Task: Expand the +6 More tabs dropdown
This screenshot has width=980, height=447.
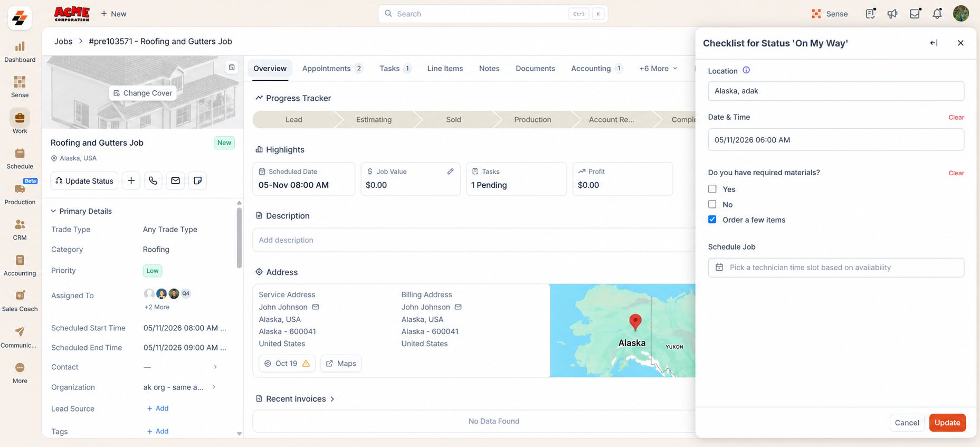Action: [658, 69]
